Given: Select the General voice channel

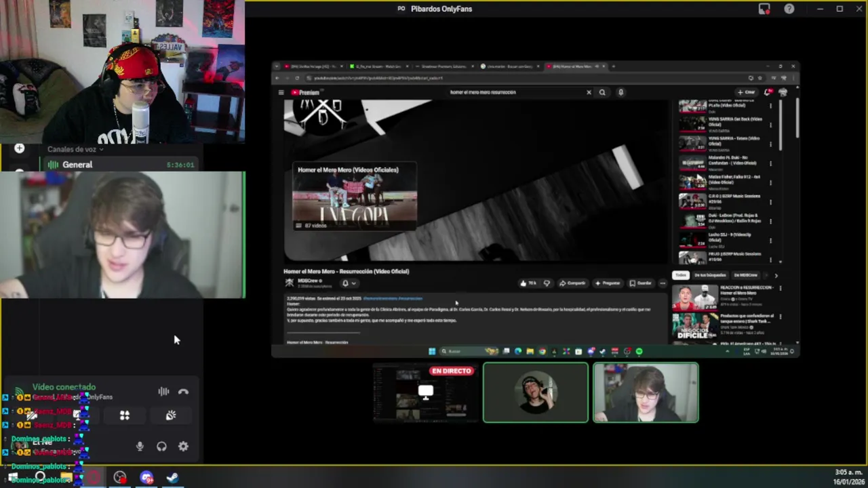Looking at the screenshot, I should click(x=121, y=165).
